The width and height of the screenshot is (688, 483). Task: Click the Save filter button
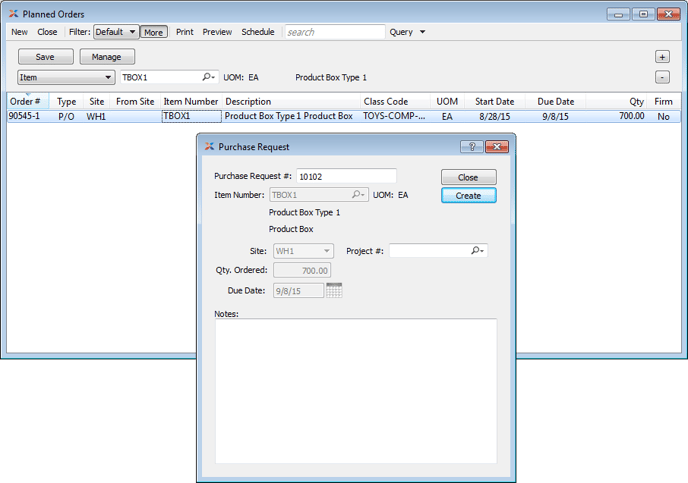[45, 57]
